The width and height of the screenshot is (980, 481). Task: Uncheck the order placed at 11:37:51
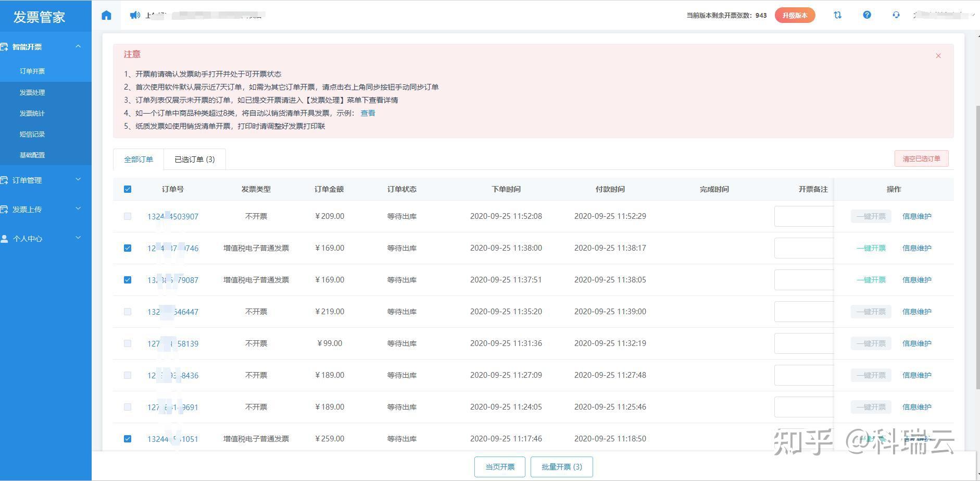pyautogui.click(x=128, y=280)
